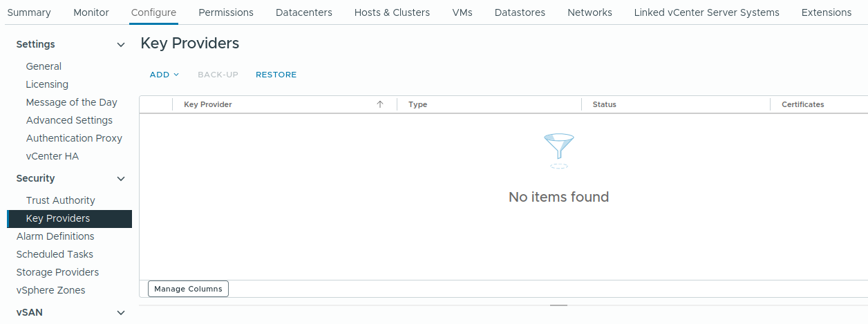Click the BACK-UP button
The image size is (868, 324).
pos(218,75)
